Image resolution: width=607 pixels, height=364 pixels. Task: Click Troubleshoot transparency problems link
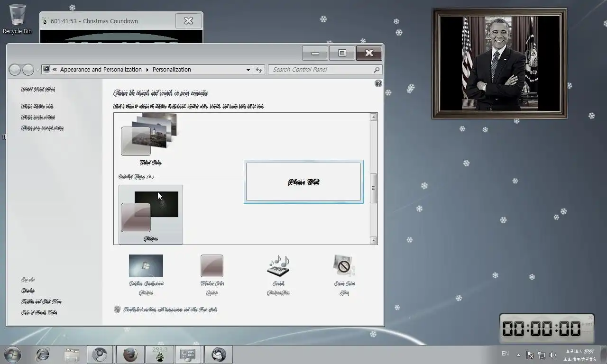(x=170, y=309)
